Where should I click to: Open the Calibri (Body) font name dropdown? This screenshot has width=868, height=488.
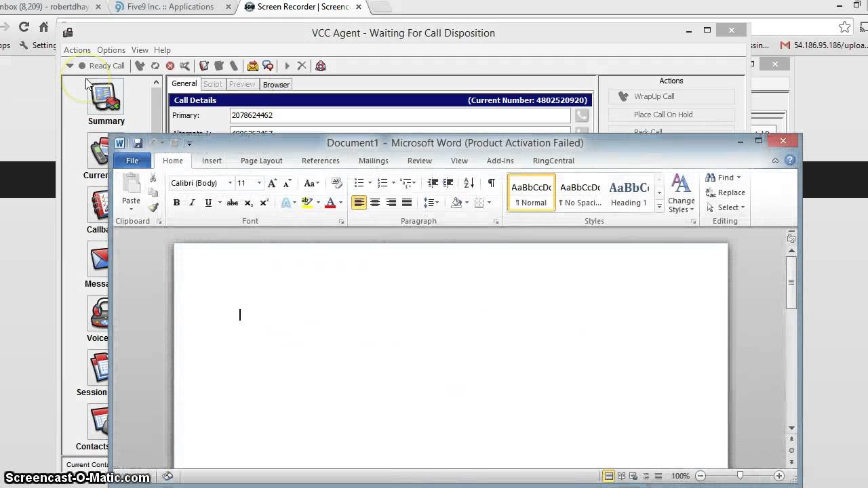click(x=230, y=183)
